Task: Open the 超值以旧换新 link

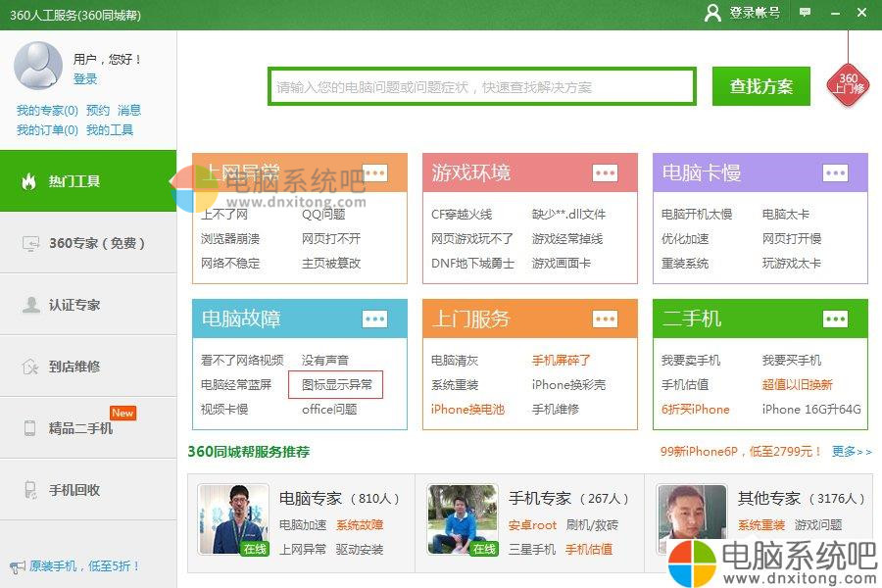Action: (797, 385)
